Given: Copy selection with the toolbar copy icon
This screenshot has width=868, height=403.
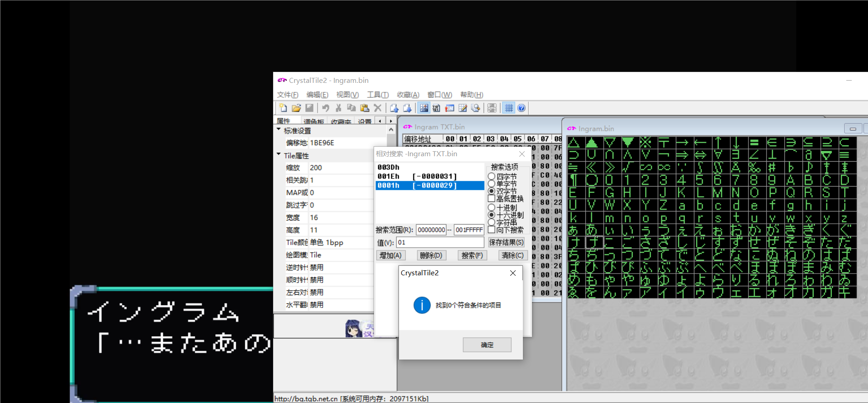Looking at the screenshot, I should pyautogui.click(x=351, y=108).
